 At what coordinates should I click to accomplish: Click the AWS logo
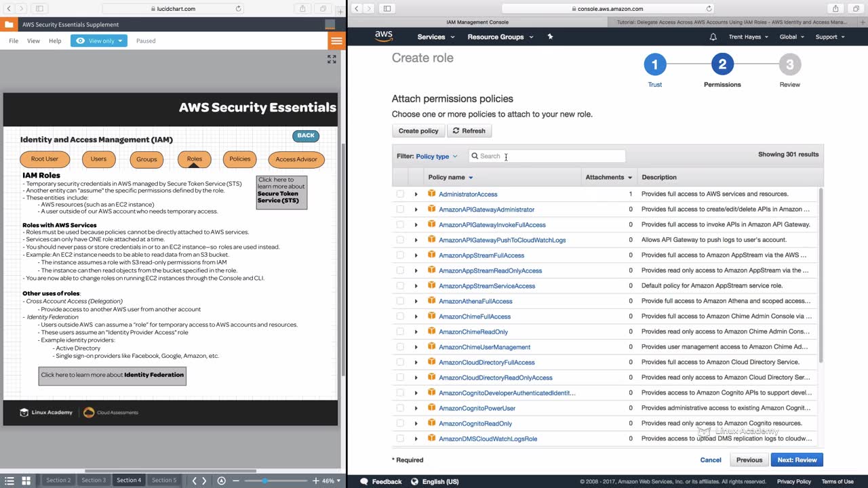(x=384, y=37)
